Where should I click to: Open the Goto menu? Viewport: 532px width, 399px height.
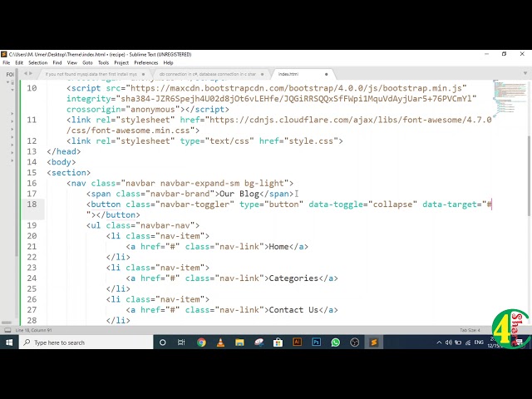pyautogui.click(x=87, y=63)
